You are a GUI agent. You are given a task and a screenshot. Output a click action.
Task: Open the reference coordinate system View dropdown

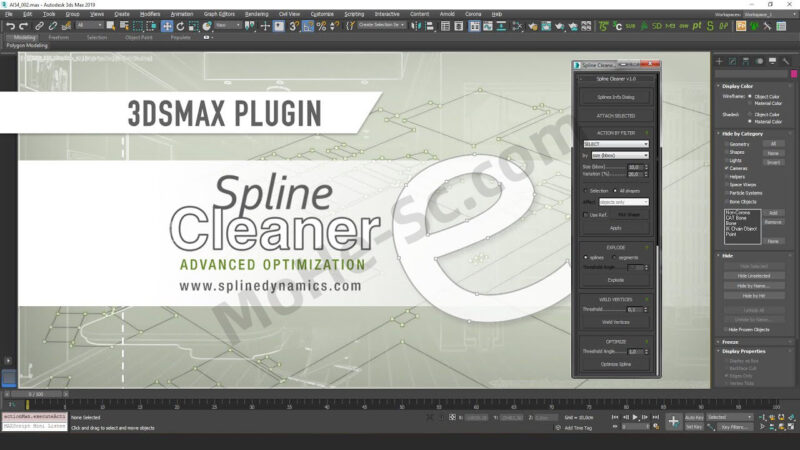point(228,25)
